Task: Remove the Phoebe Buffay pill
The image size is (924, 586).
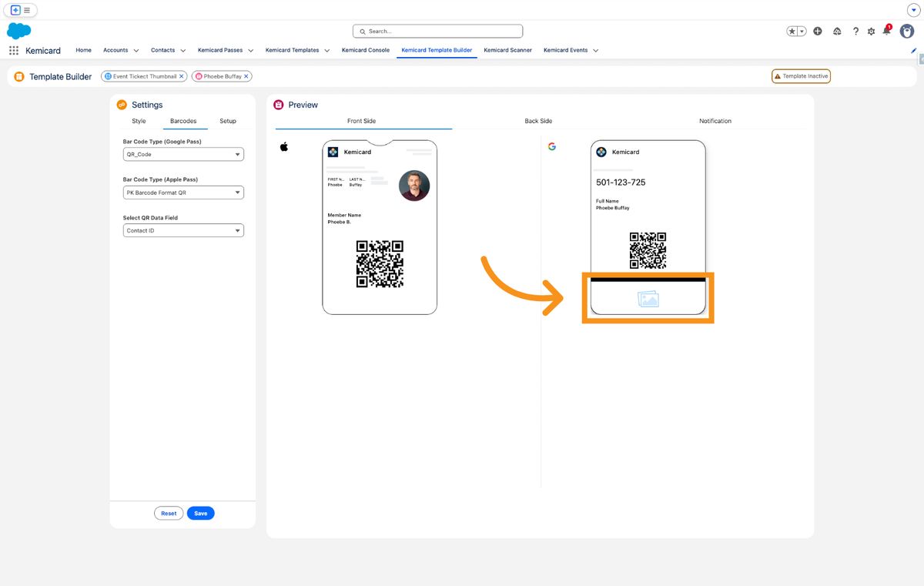Action: [246, 76]
